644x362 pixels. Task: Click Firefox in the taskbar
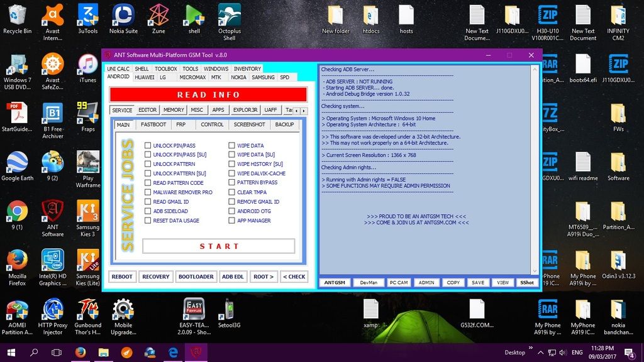80,352
